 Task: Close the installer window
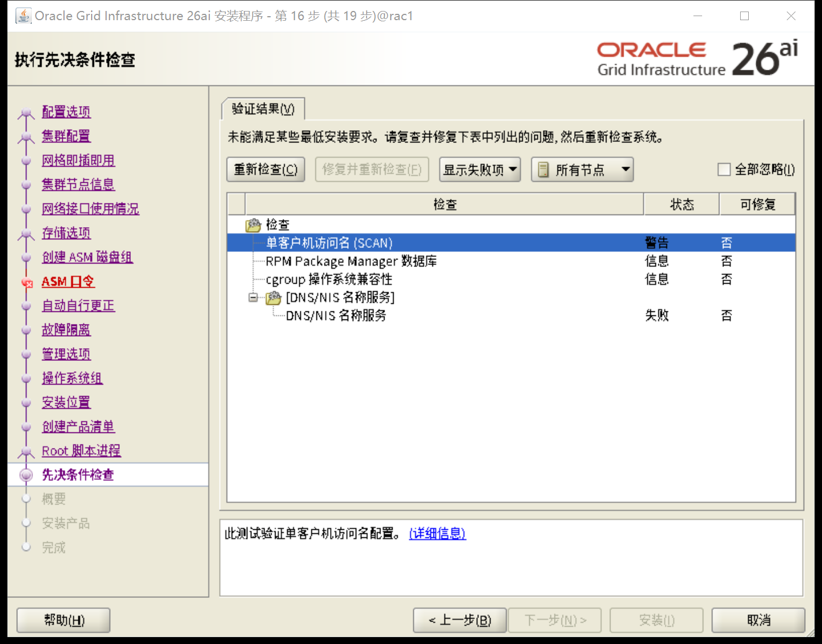coord(791,16)
